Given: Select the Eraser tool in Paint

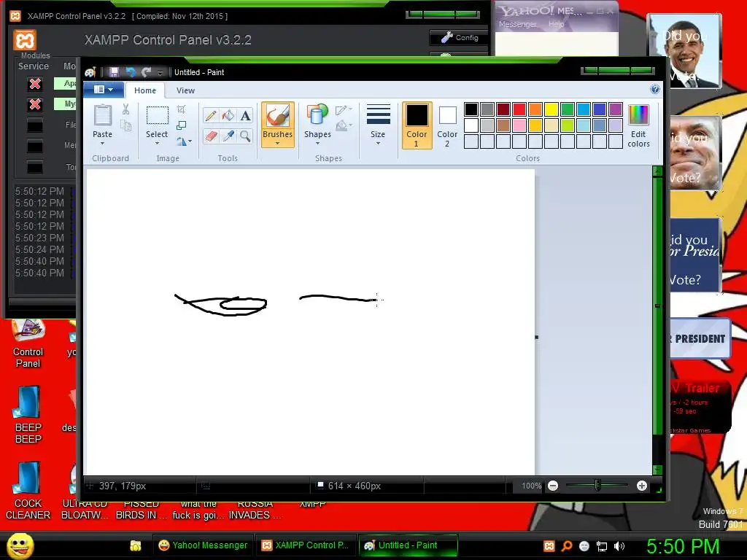Looking at the screenshot, I should coord(211,136).
